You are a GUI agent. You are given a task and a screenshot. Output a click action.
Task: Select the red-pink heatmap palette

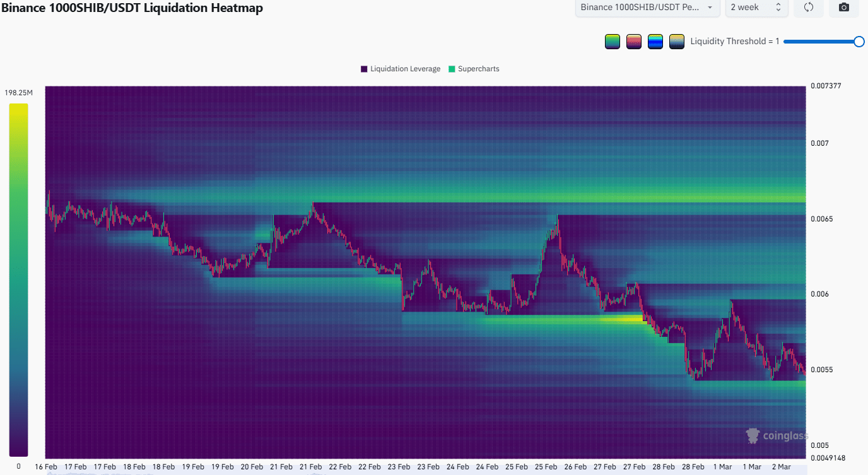click(633, 41)
